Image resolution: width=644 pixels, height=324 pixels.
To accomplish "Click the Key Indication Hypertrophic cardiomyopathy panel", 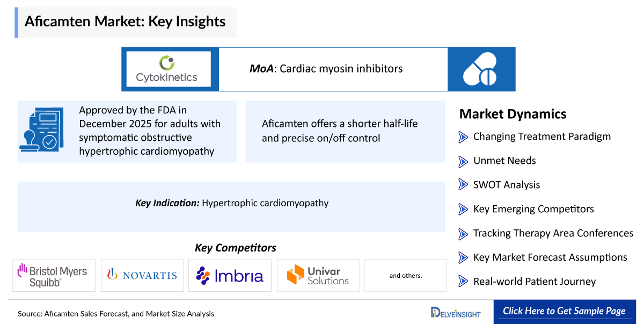I will [231, 204].
